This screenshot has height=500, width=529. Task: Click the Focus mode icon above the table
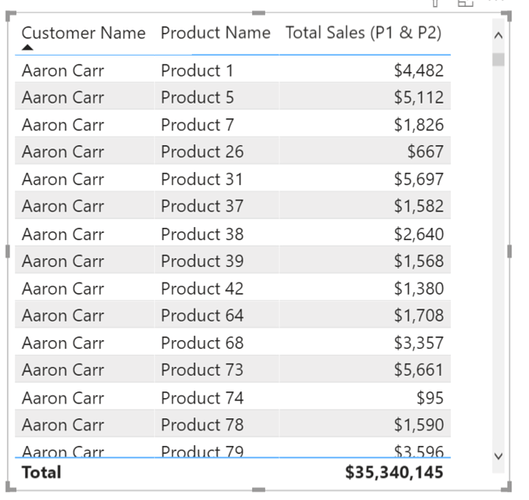pyautogui.click(x=466, y=3)
